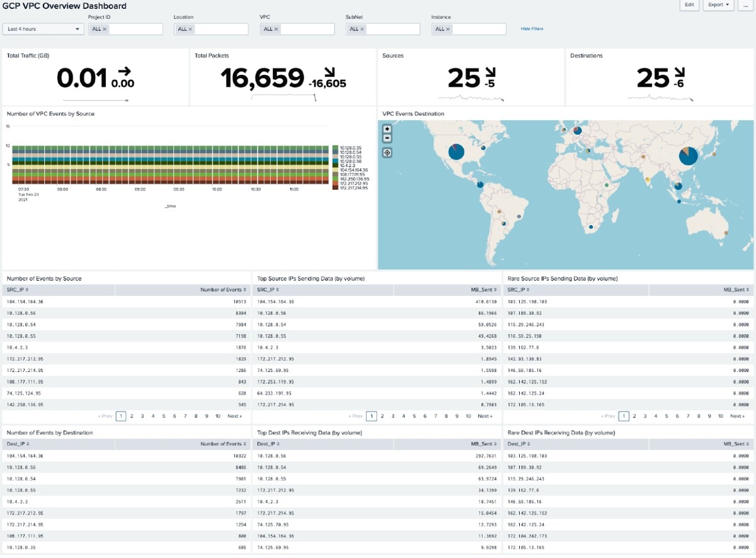This screenshot has width=756, height=558.
Task: Reset the map view to its default position
Action: pos(387,153)
